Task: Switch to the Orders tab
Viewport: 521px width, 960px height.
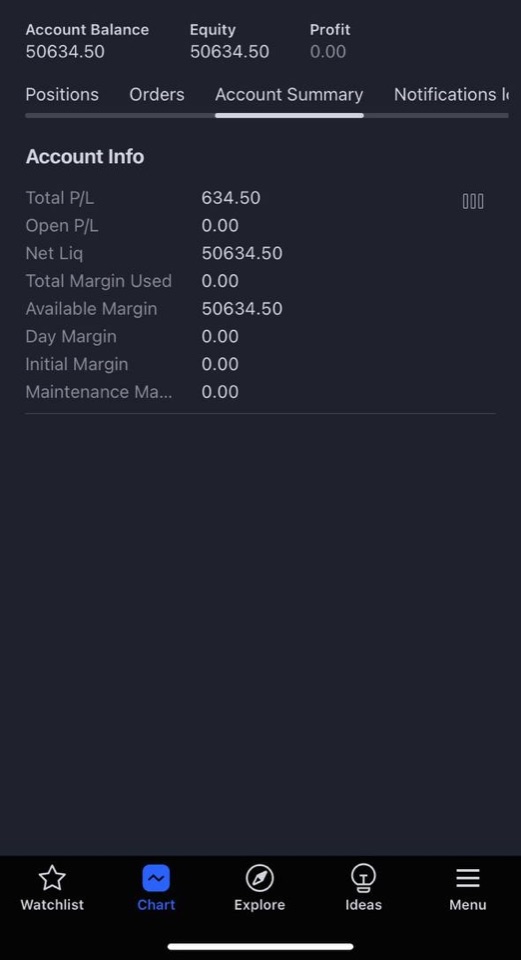Action: [157, 94]
